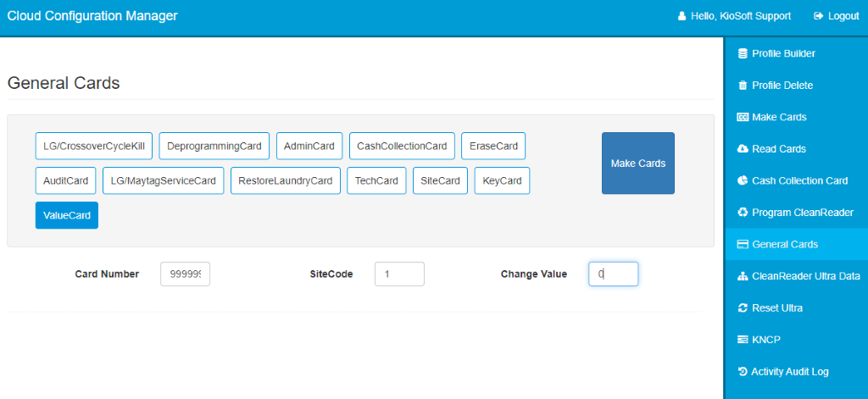Click the Change Value input field
The width and height of the screenshot is (868, 399).
tap(613, 274)
